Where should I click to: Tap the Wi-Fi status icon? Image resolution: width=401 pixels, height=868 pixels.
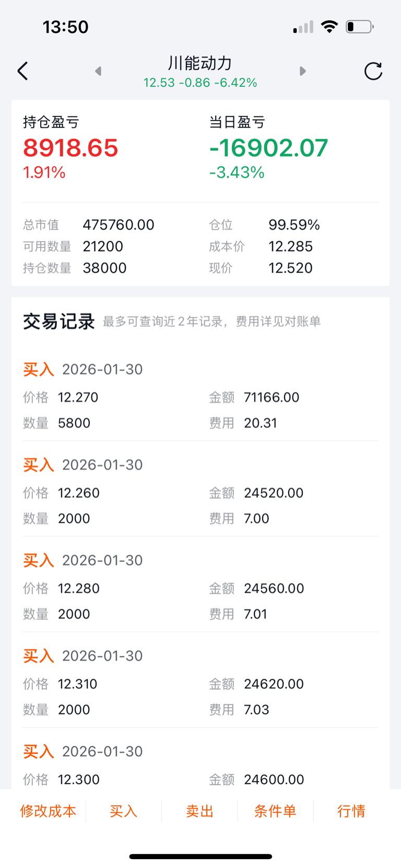329,27
